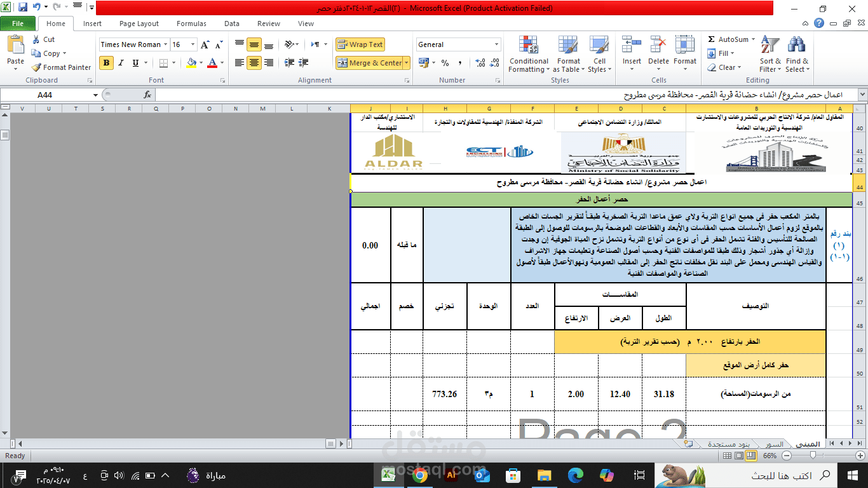Open Cell Styles gallery

coord(599,55)
